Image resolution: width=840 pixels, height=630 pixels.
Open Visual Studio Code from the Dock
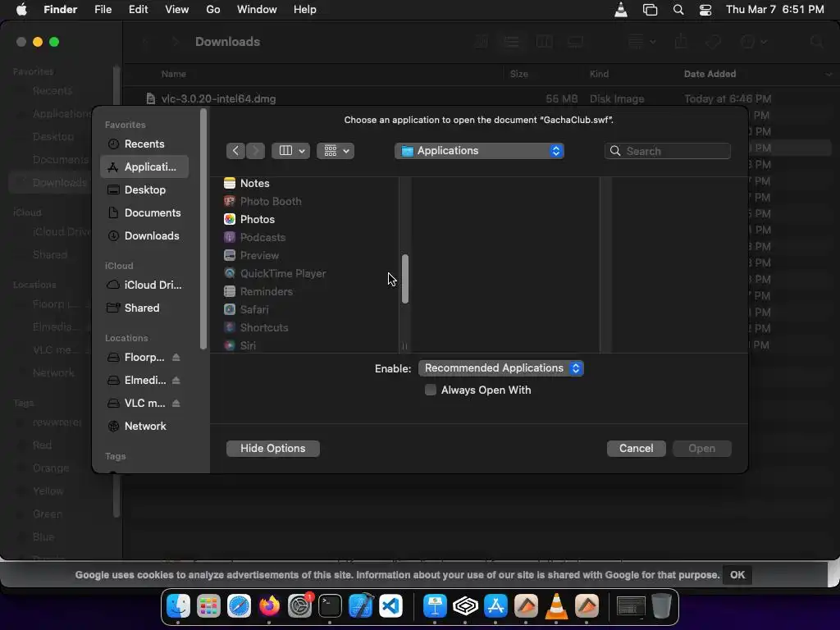coord(391,606)
